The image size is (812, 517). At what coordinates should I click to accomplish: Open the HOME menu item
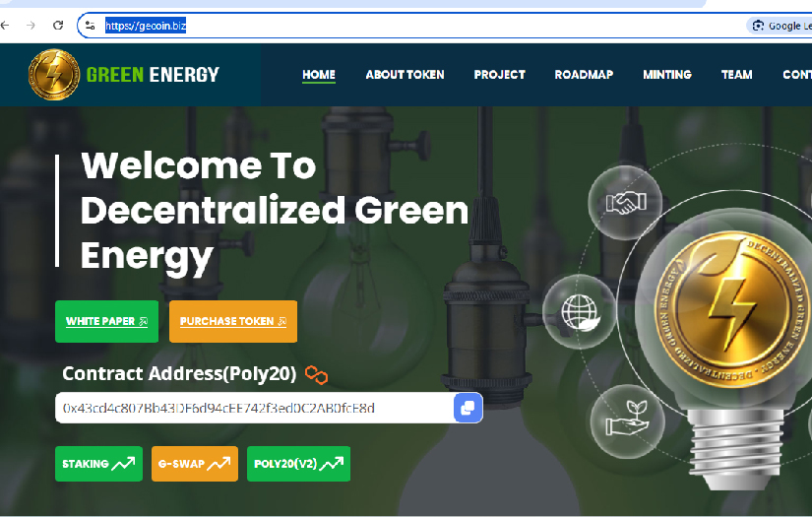coord(319,75)
